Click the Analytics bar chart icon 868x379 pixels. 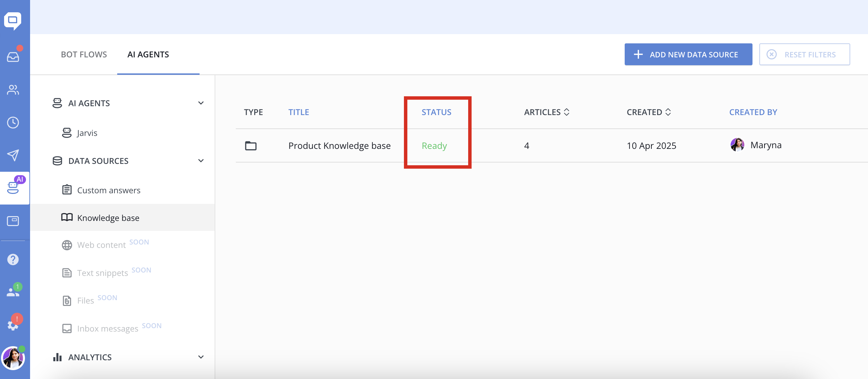coord(57,357)
